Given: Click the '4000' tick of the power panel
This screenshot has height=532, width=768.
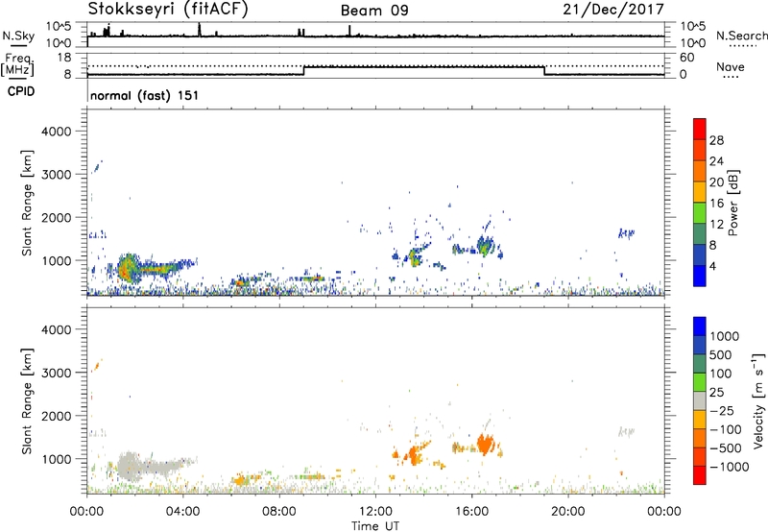Looking at the screenshot, I should click(x=57, y=132).
